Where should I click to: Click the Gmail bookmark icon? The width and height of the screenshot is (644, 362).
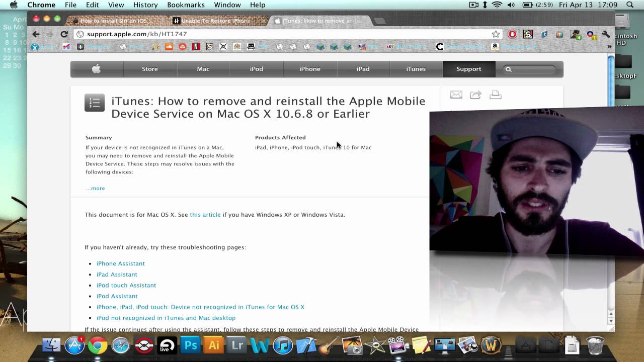[x=66, y=47]
